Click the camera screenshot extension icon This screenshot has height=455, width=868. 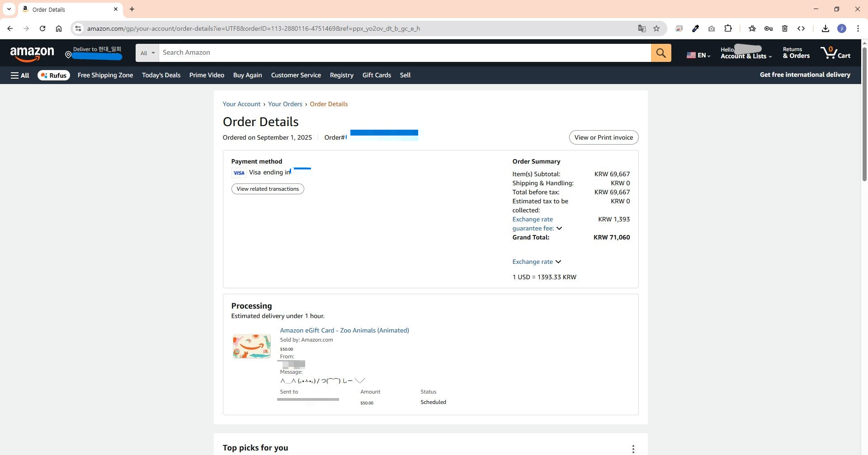click(712, 28)
